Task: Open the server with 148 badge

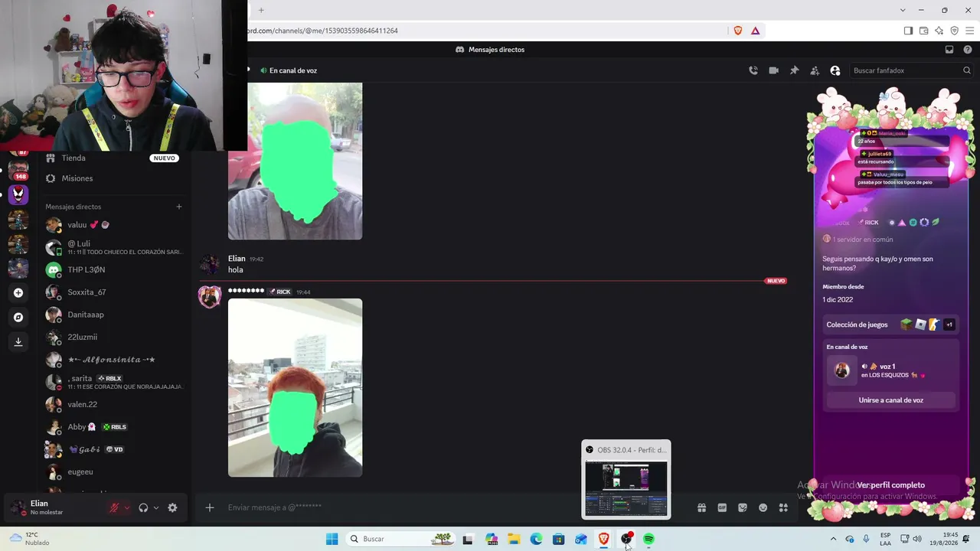Action: 18,170
